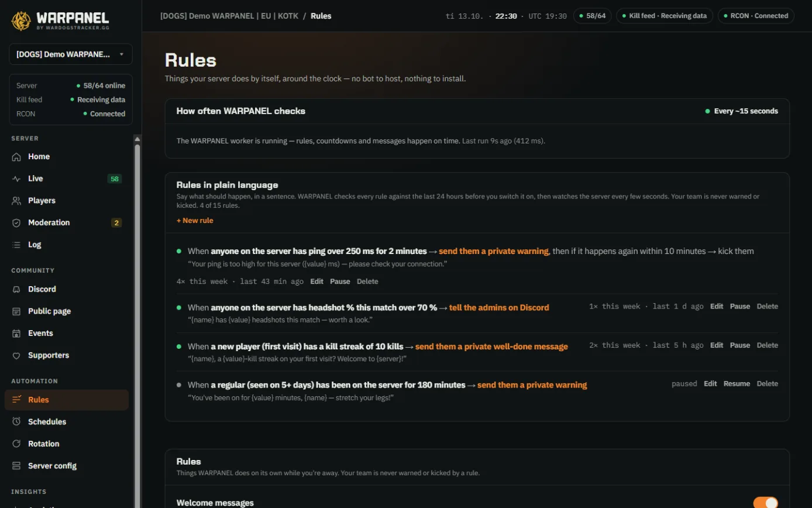Open the Rotation menu item
Screen dimensions: 812x508
(x=67, y=444)
